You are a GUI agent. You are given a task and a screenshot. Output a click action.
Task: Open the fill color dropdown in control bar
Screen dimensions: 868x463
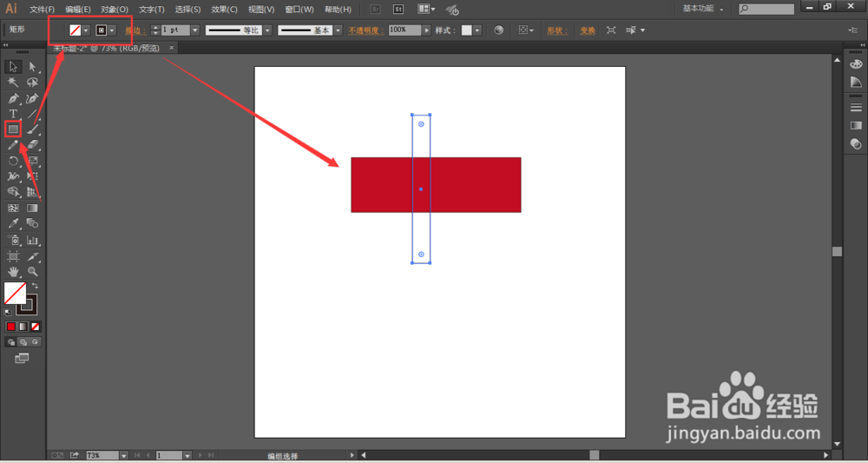(x=86, y=30)
